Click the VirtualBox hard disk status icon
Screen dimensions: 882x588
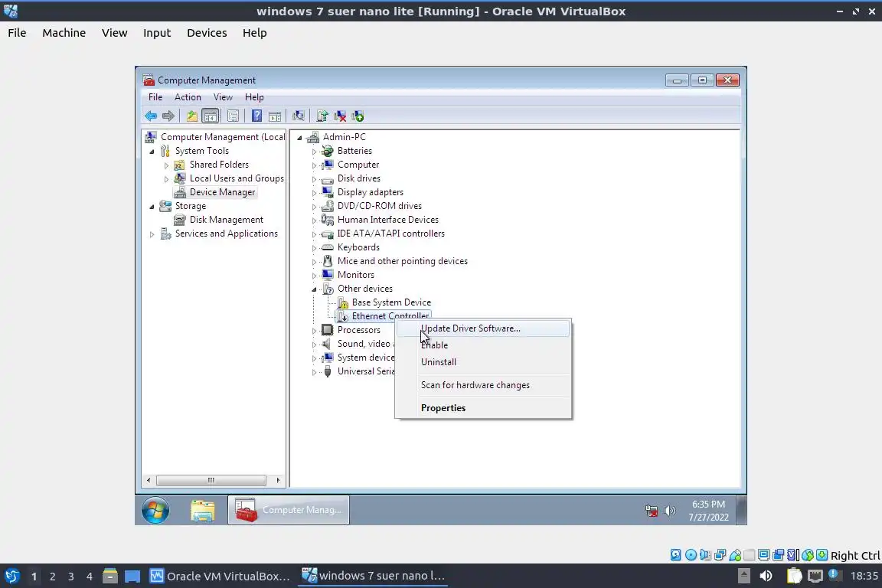point(675,555)
